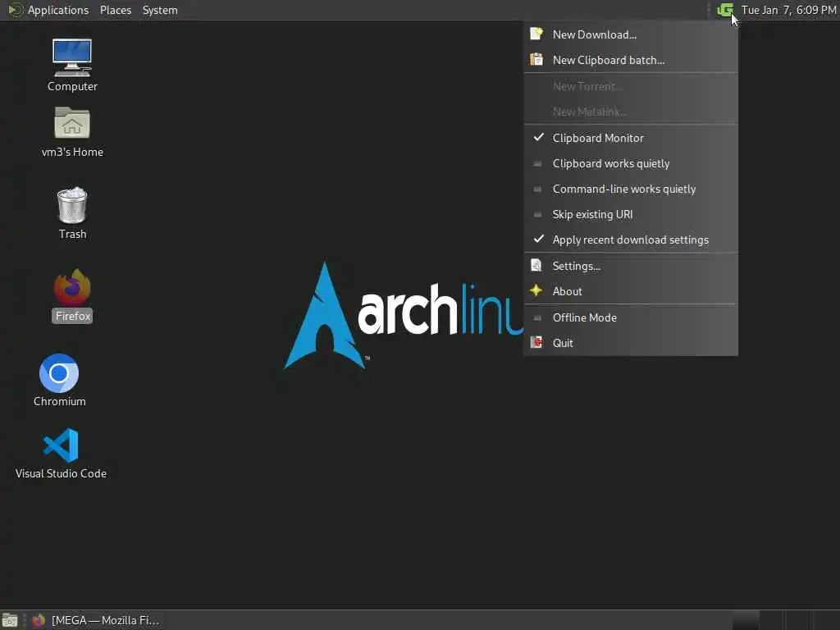Screen dimensions: 840x630
Task: Select the Visual Studio Code icon
Action: [61, 453]
